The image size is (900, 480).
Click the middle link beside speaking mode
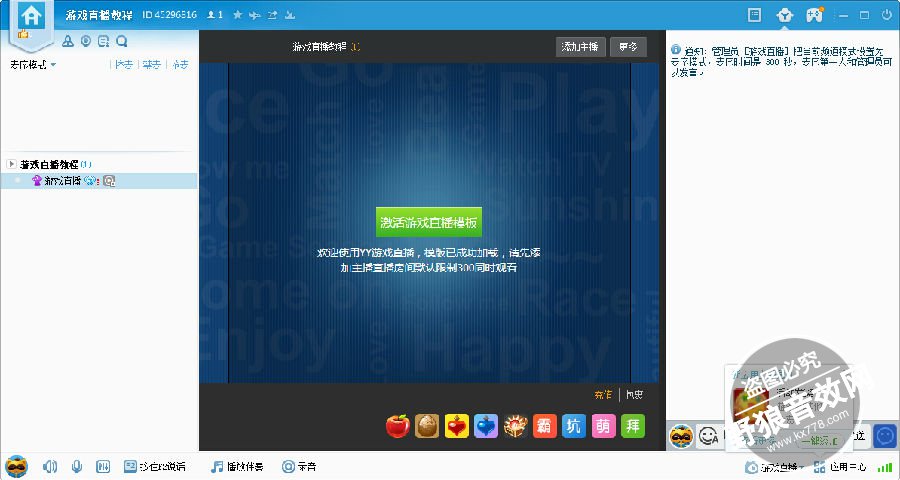pos(152,64)
